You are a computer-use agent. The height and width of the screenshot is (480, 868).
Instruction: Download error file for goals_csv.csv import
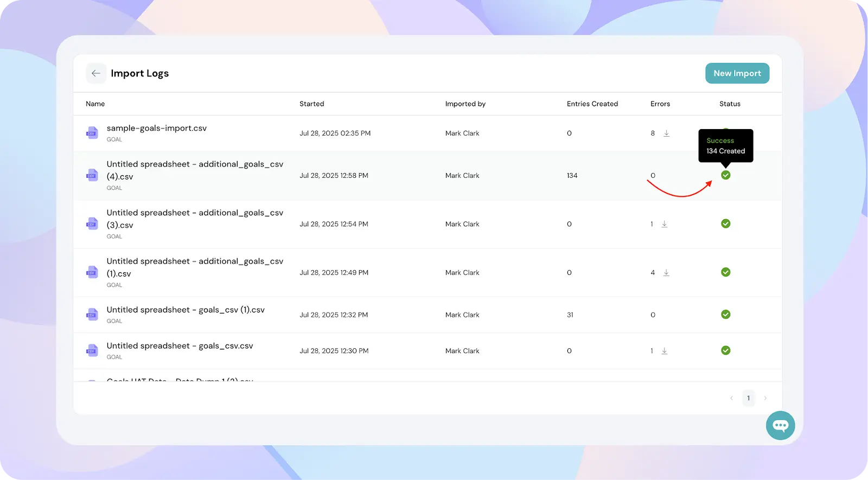click(x=664, y=351)
